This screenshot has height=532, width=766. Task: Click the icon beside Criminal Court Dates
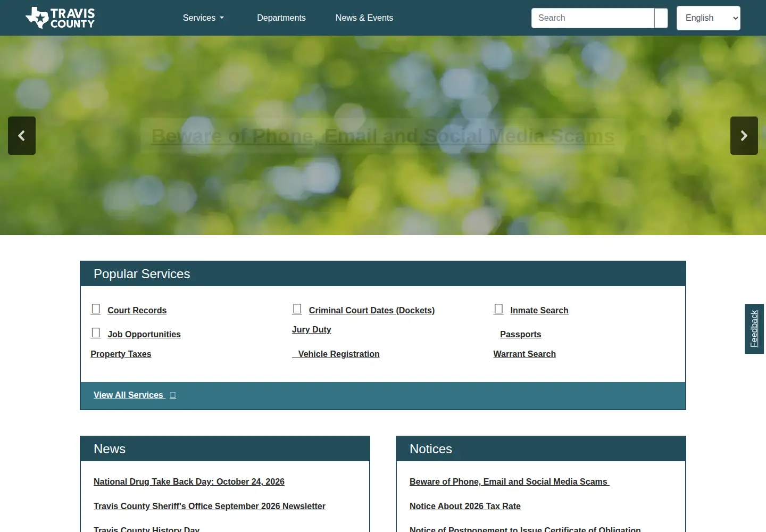(297, 309)
